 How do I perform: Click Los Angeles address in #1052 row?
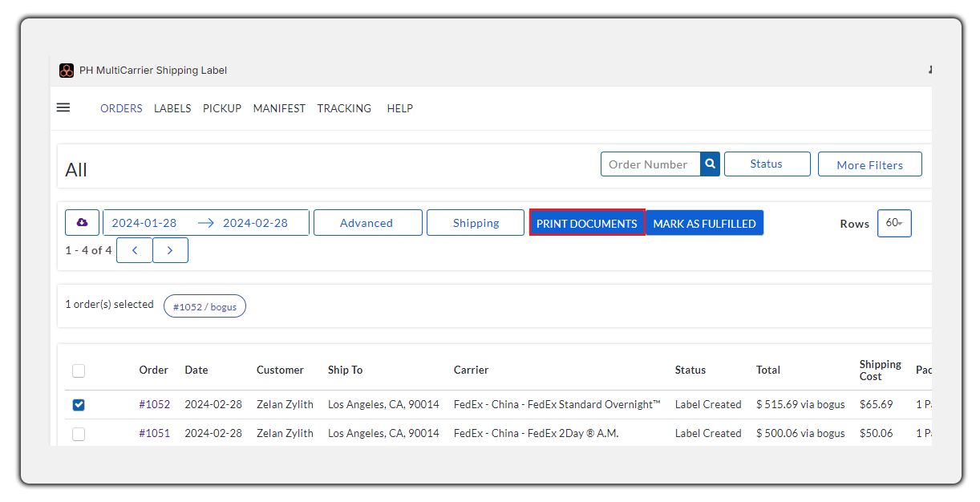383,404
